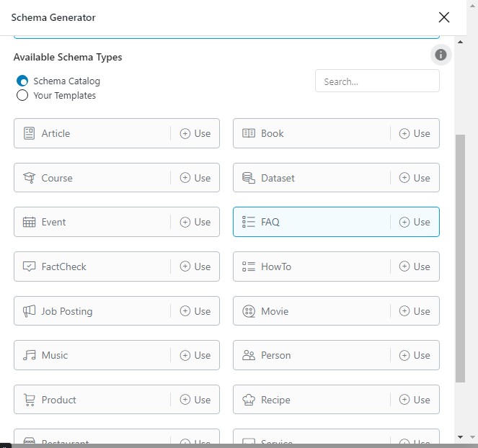
Task: Use the HowTo schema type
Action: [x=415, y=266]
